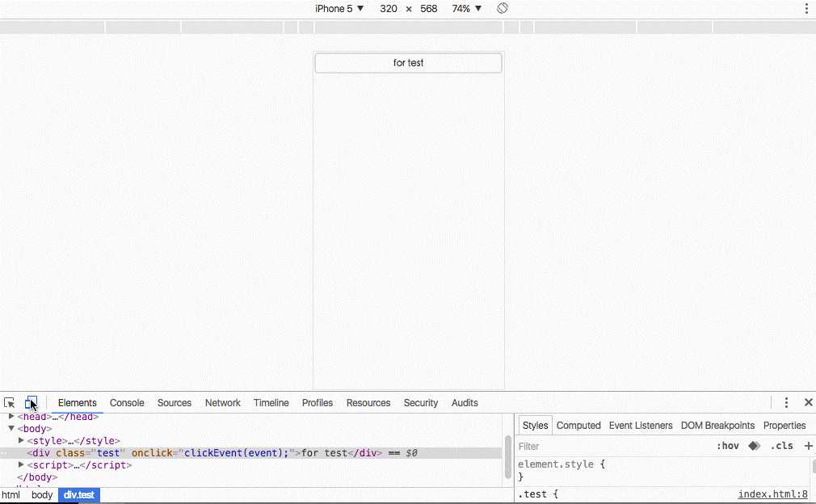Add a new style rule with plus icon

[x=808, y=446]
